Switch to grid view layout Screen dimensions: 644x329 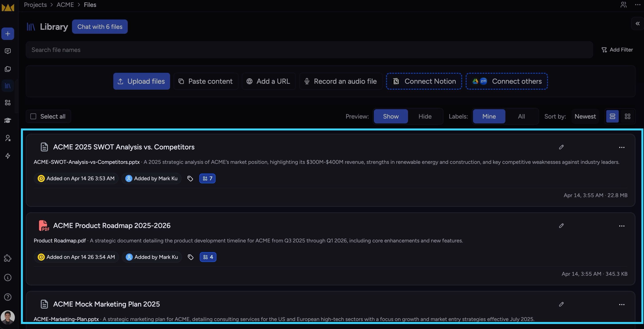(x=628, y=116)
